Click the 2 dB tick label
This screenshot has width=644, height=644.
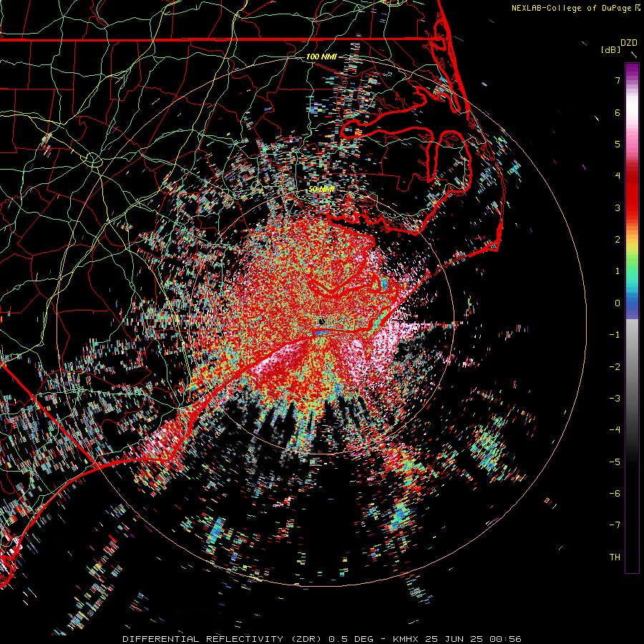(618, 240)
